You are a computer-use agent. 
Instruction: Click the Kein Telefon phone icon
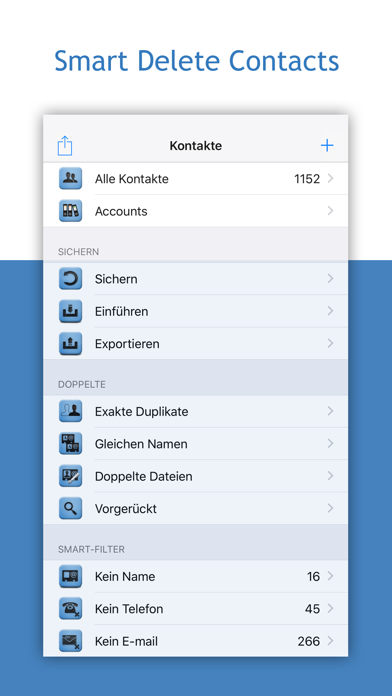click(70, 609)
